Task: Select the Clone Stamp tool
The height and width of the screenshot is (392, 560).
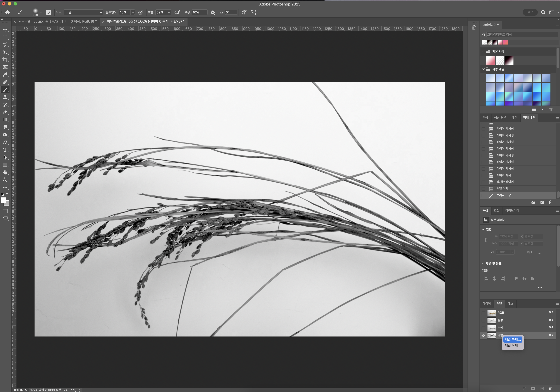Action: coord(5,97)
